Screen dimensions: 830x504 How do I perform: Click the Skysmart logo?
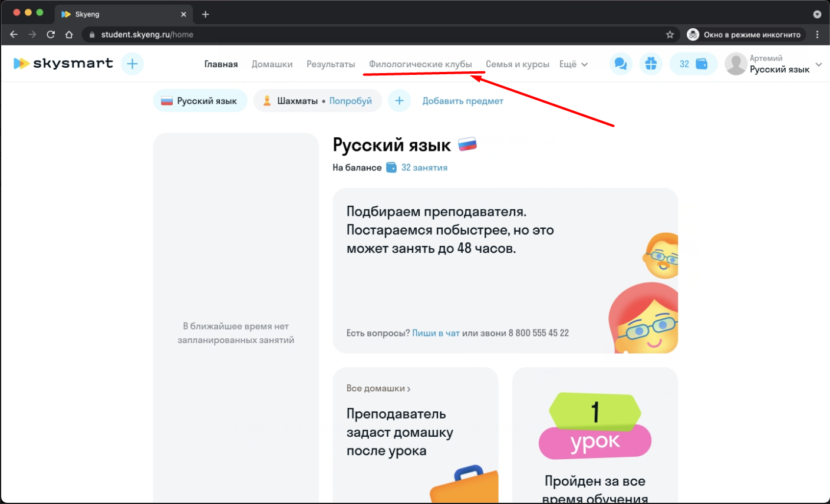[x=63, y=64]
